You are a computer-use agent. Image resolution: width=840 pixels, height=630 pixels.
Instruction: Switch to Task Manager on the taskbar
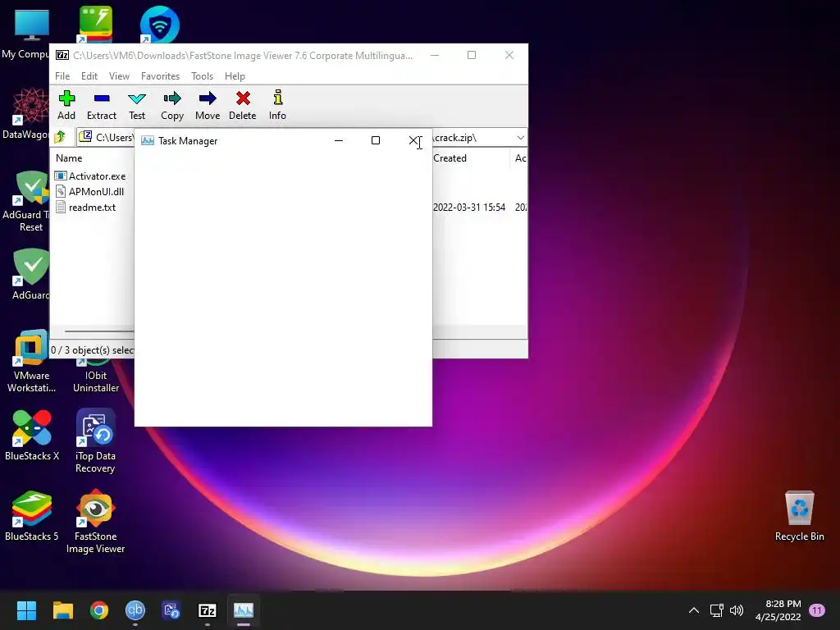point(244,610)
